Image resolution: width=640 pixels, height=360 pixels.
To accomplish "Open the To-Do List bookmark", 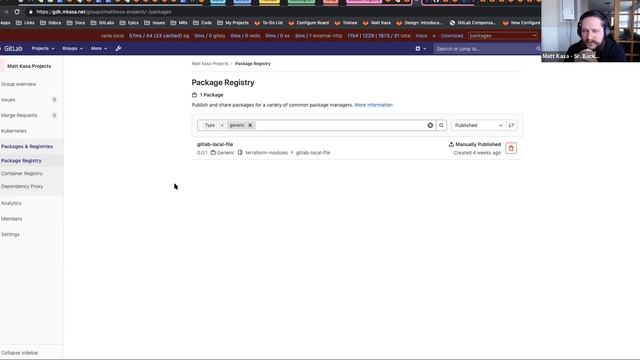I will pos(269,23).
